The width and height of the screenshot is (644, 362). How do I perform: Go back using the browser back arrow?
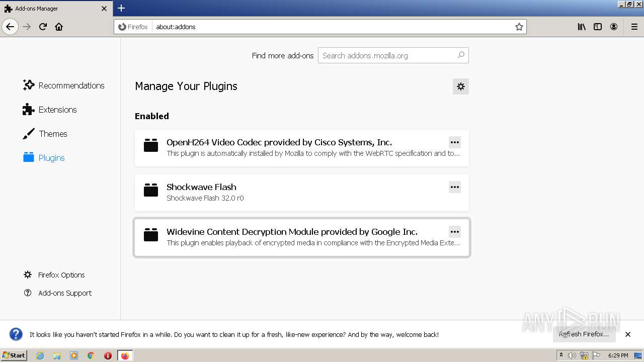(10, 27)
